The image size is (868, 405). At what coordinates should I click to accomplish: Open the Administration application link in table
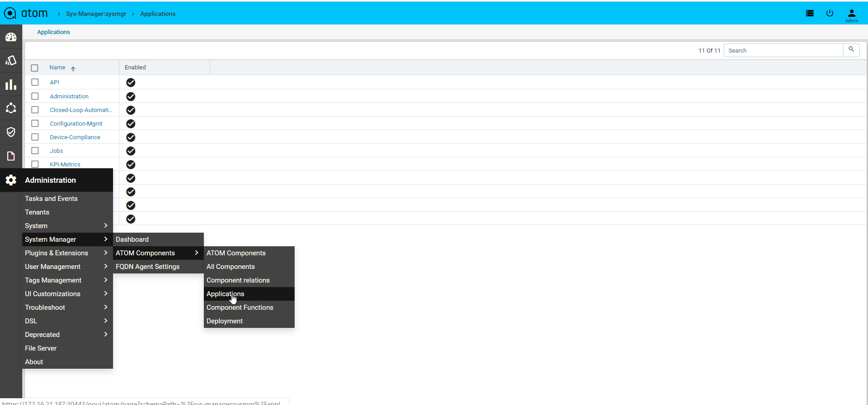point(69,97)
